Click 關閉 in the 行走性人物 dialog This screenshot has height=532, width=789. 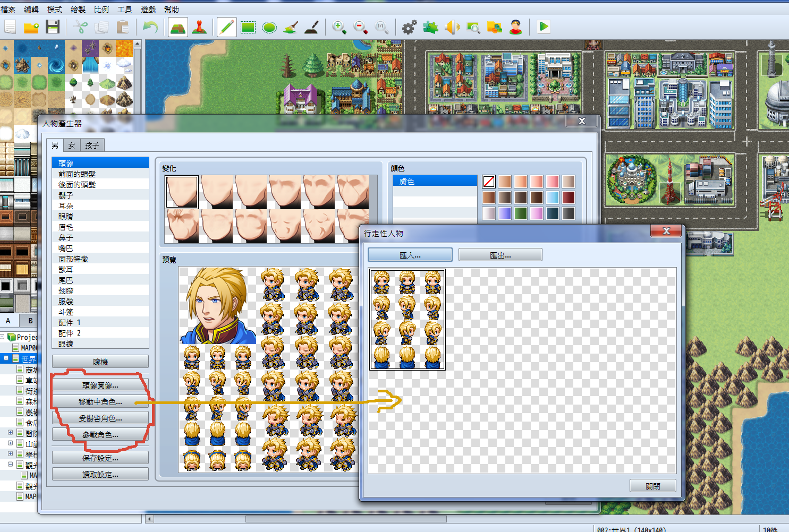pos(653,486)
